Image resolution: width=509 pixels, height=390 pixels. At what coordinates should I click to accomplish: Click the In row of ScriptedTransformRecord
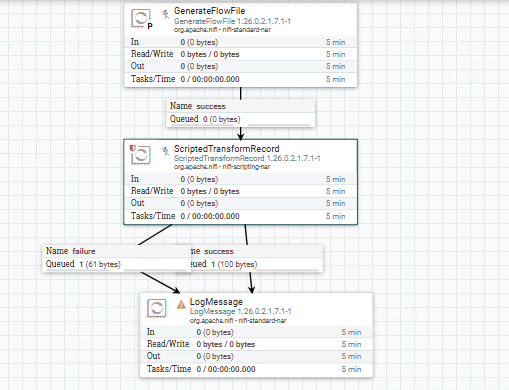tap(240, 179)
